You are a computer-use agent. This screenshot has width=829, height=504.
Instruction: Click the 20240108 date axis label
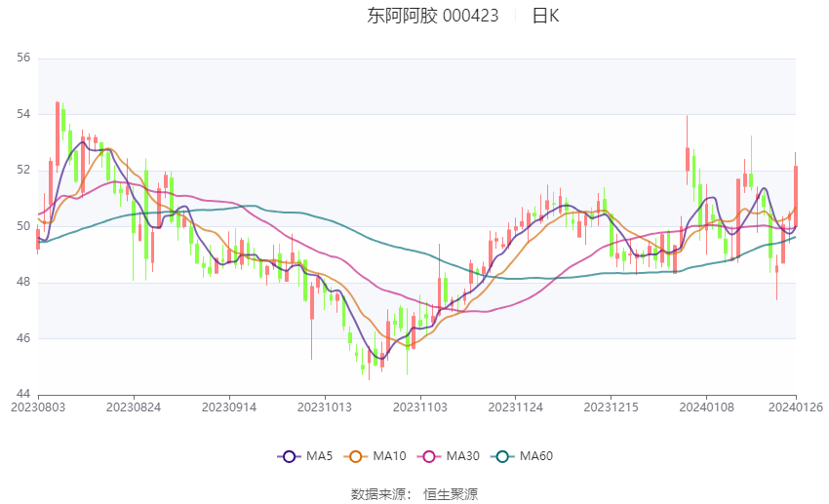pyautogui.click(x=706, y=407)
